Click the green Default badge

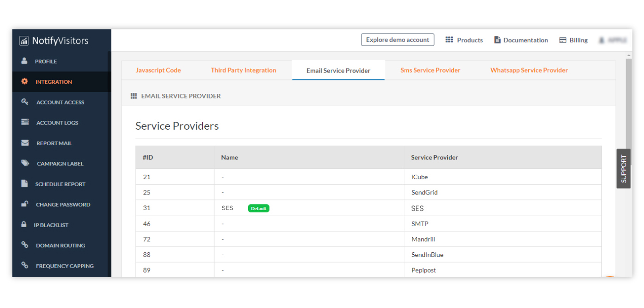[259, 208]
